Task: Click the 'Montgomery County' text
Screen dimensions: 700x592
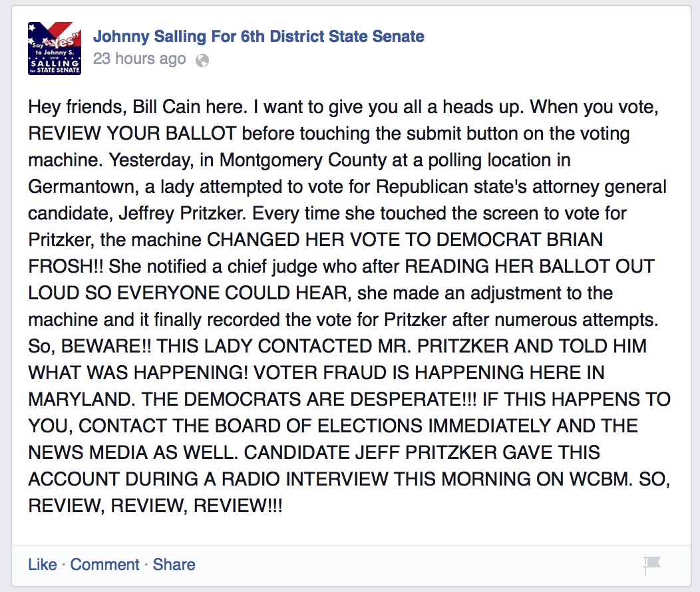Action: coord(303,160)
